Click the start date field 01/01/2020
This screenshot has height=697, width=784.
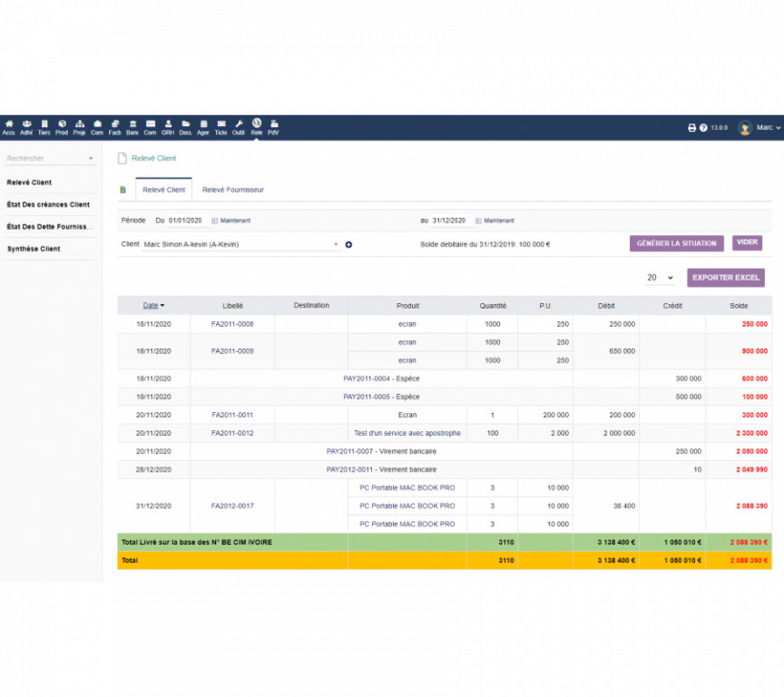click(x=184, y=221)
